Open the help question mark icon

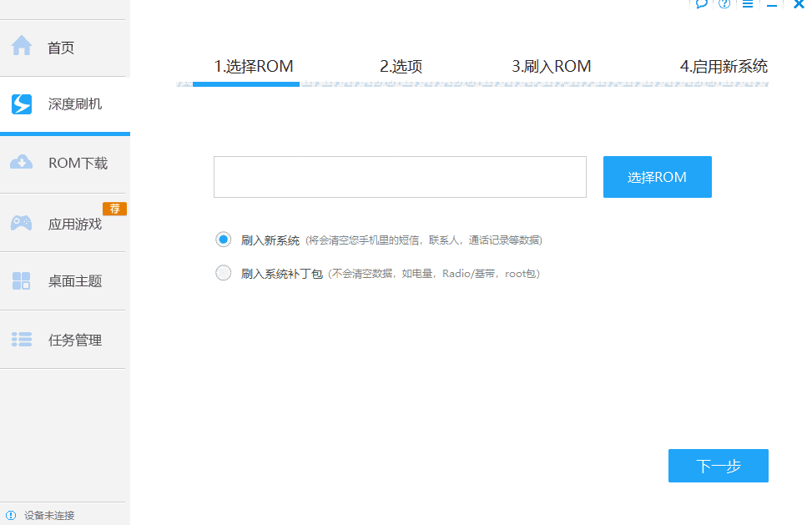coord(724,4)
